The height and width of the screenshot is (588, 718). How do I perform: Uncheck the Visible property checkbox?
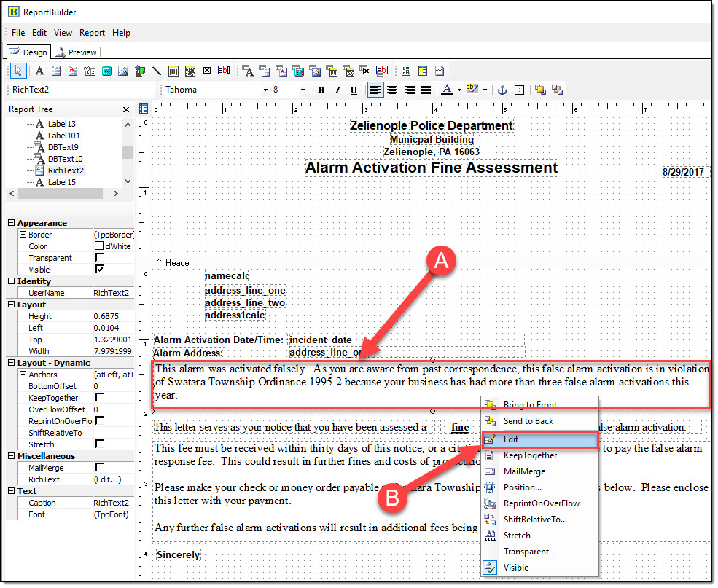[100, 270]
